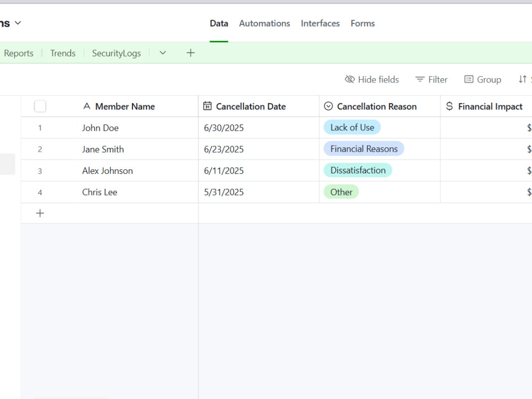Open the Data tab
This screenshot has height=399, width=532.
tap(219, 23)
